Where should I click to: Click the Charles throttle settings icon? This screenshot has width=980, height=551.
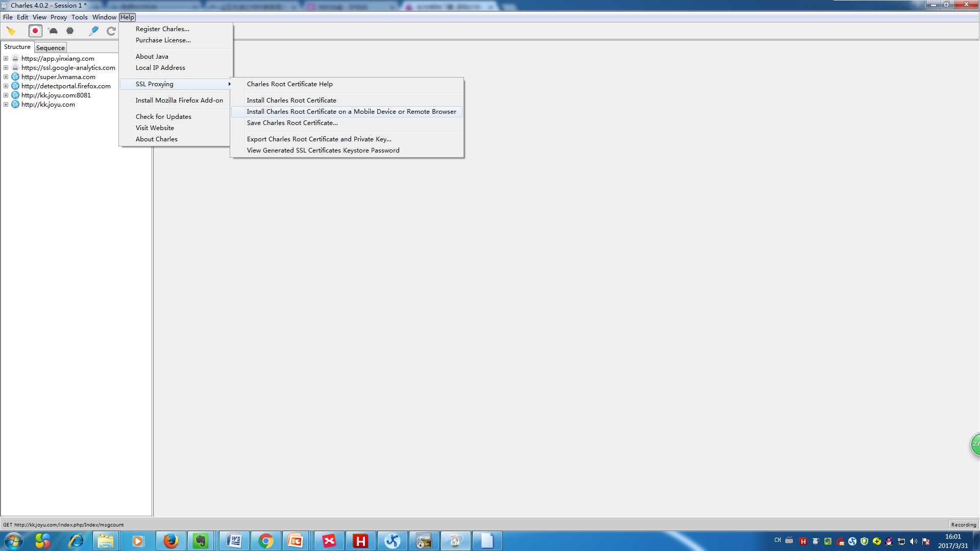[x=53, y=30]
